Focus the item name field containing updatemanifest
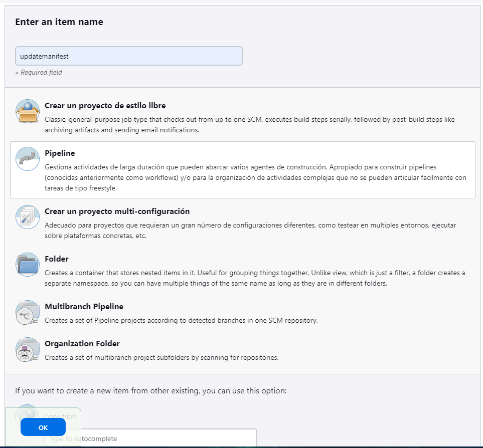Screen dimensions: 483x448 pyautogui.click(x=129, y=56)
